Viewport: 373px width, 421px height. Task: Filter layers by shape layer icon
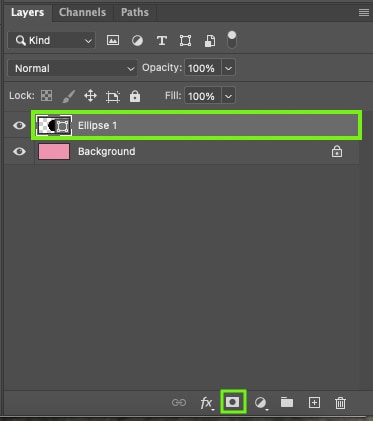(185, 41)
